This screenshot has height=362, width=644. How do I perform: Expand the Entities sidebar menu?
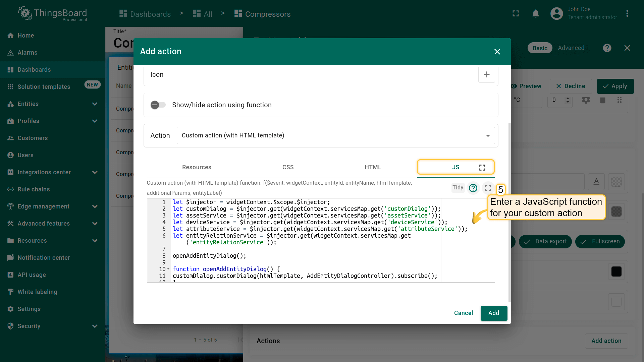pos(95,104)
